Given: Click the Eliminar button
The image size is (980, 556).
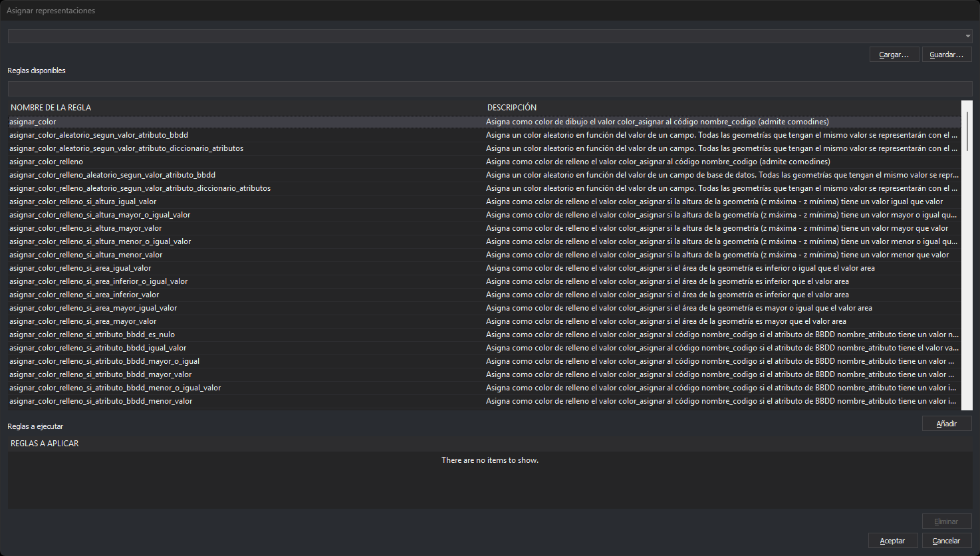Looking at the screenshot, I should (x=947, y=521).
